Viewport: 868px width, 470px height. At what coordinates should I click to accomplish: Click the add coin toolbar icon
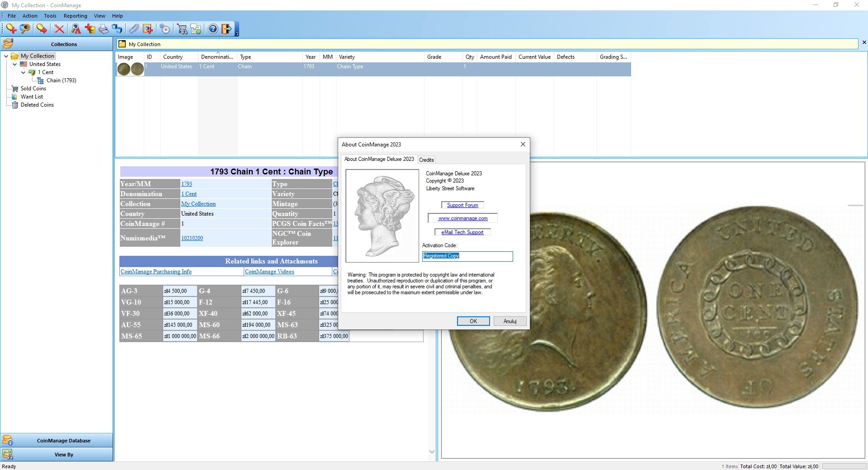coord(11,29)
